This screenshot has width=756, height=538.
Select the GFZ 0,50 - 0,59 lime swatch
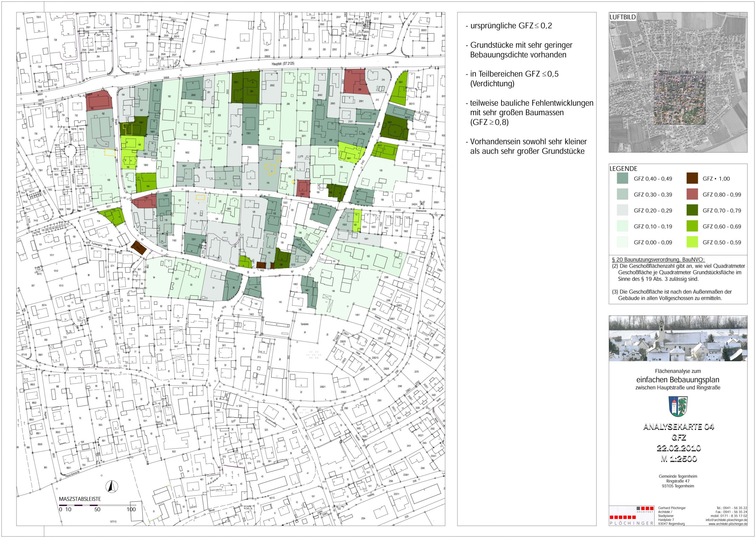692,242
